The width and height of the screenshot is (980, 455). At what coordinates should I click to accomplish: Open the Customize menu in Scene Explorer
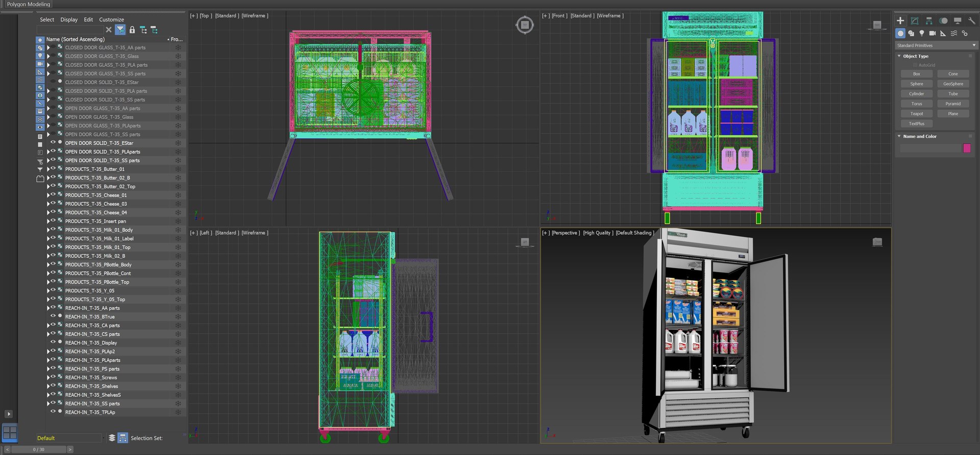coord(111,19)
